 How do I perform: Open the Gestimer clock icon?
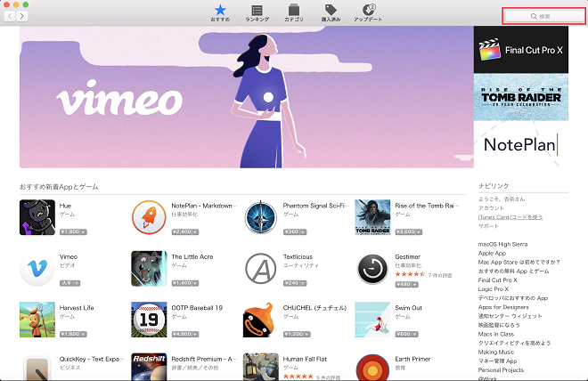coord(372,268)
